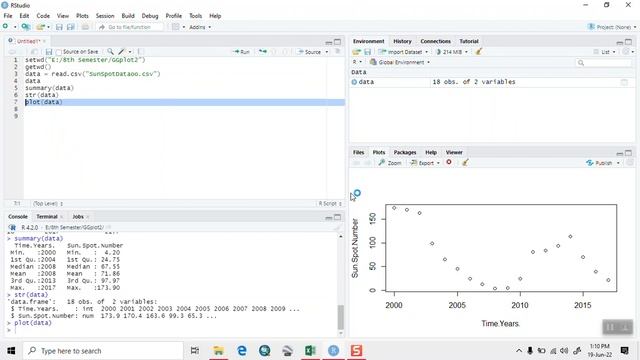The image size is (640, 360).
Task: Minimize the Console pane
Action: coord(329,218)
